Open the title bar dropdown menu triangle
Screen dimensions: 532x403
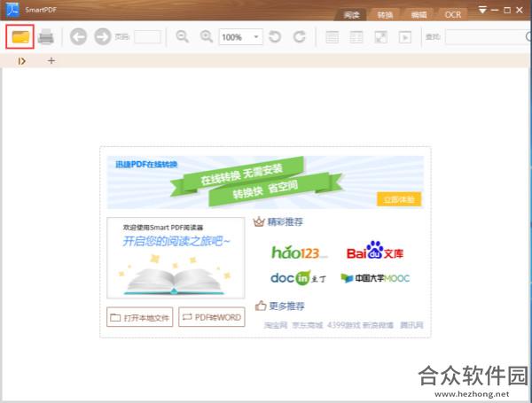[x=482, y=10]
